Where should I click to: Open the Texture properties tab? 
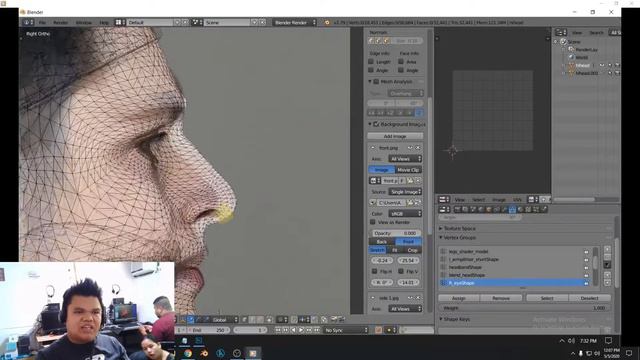(528, 209)
